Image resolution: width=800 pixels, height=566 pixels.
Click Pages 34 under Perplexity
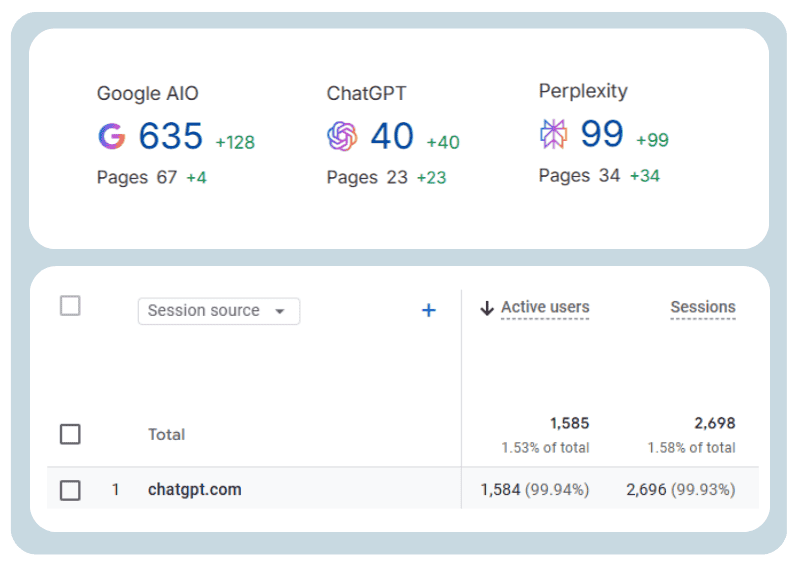[x=579, y=176]
